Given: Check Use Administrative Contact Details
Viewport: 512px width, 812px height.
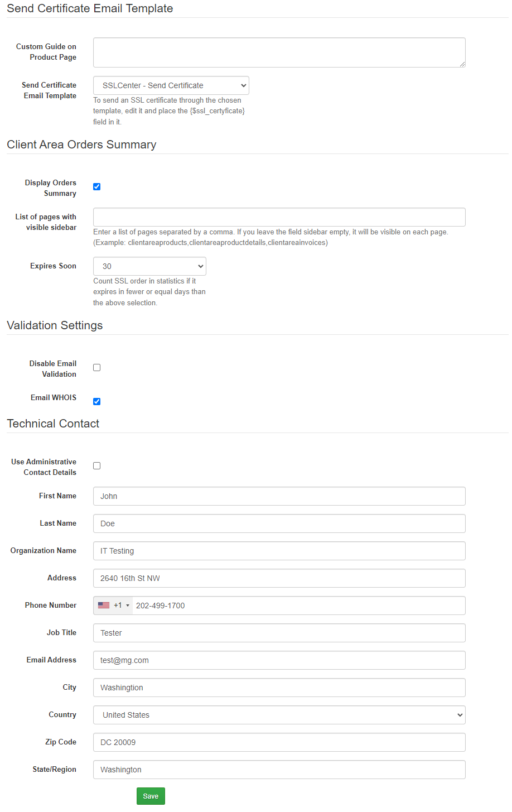Looking at the screenshot, I should [96, 465].
